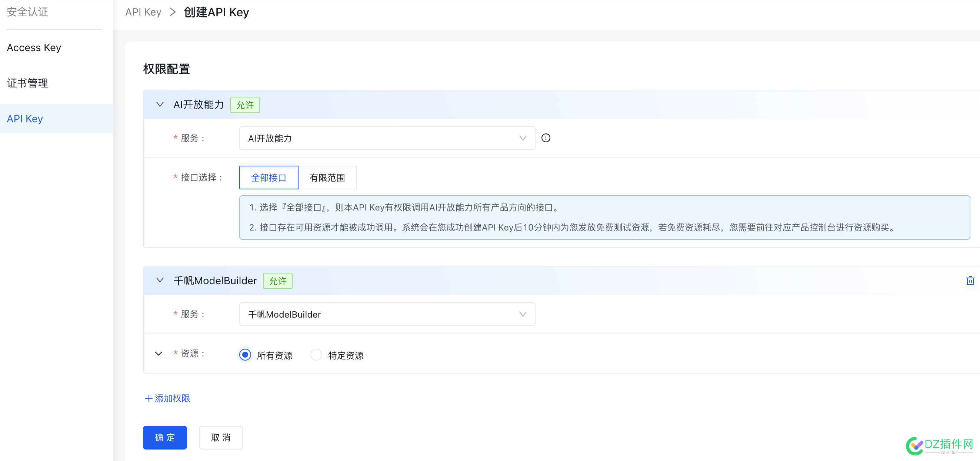This screenshot has width=980, height=461.
Task: Click the 允许 tag beside AI开放能力
Action: (x=245, y=105)
